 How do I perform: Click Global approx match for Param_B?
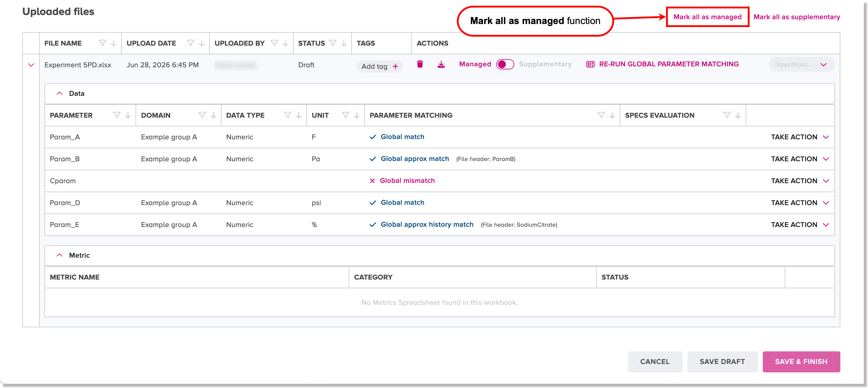point(414,159)
